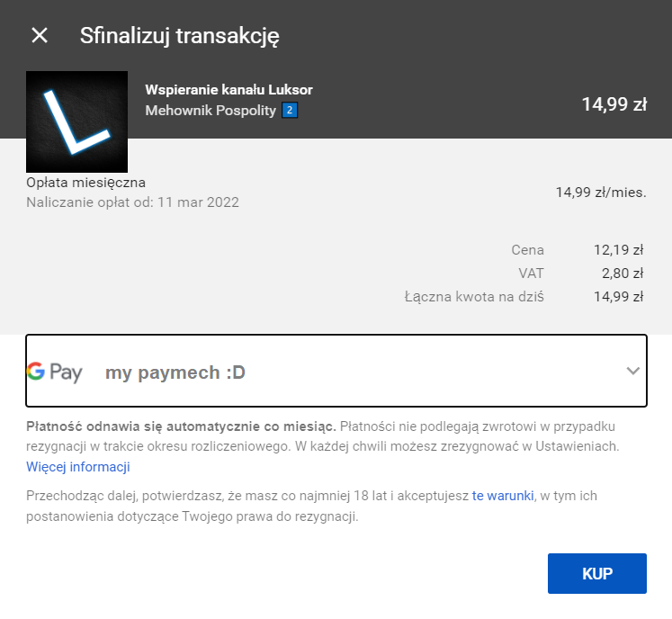This screenshot has height=619, width=672.
Task: Click the 'Mehownik Pospolity' tier name
Action: [x=211, y=111]
